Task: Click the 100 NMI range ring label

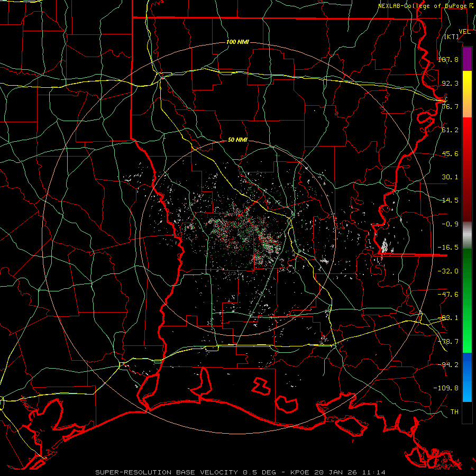Action: click(x=237, y=42)
